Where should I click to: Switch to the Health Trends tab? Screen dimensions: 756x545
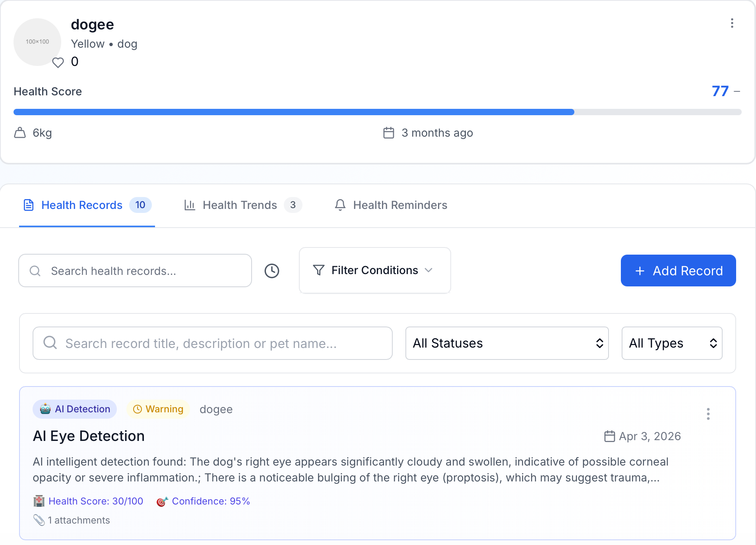(x=243, y=205)
